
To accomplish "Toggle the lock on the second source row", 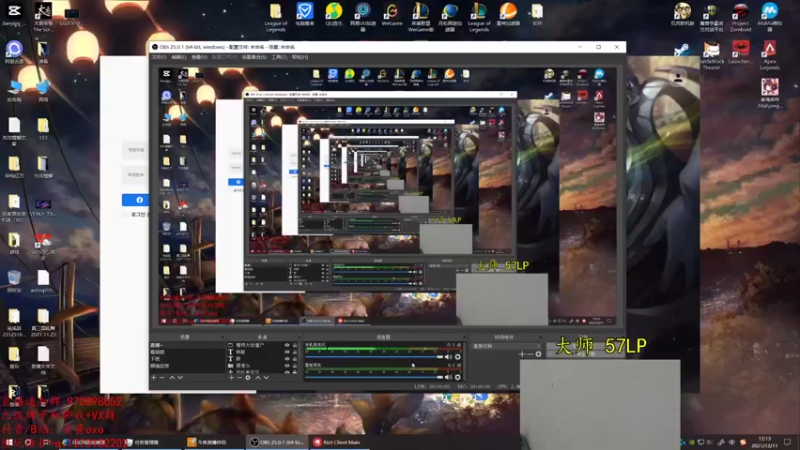I will (295, 352).
